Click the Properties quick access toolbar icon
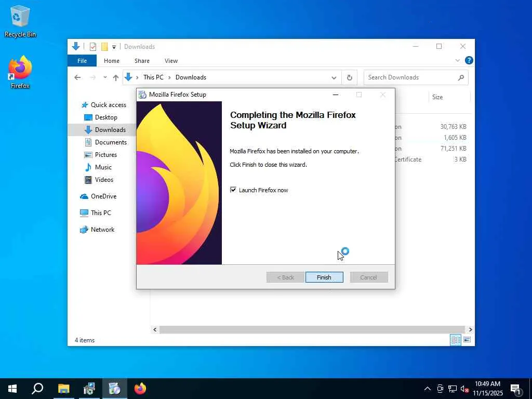Viewport: 532px width, 399px height. click(92, 47)
